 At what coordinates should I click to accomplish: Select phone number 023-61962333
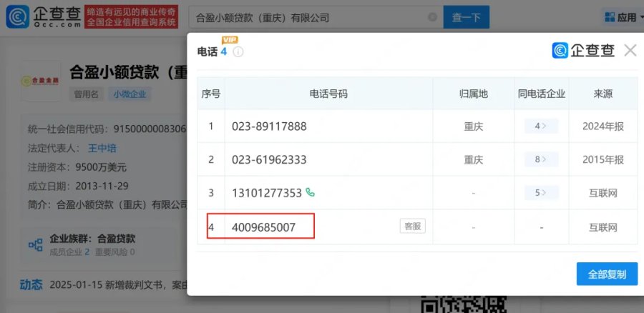pos(269,159)
